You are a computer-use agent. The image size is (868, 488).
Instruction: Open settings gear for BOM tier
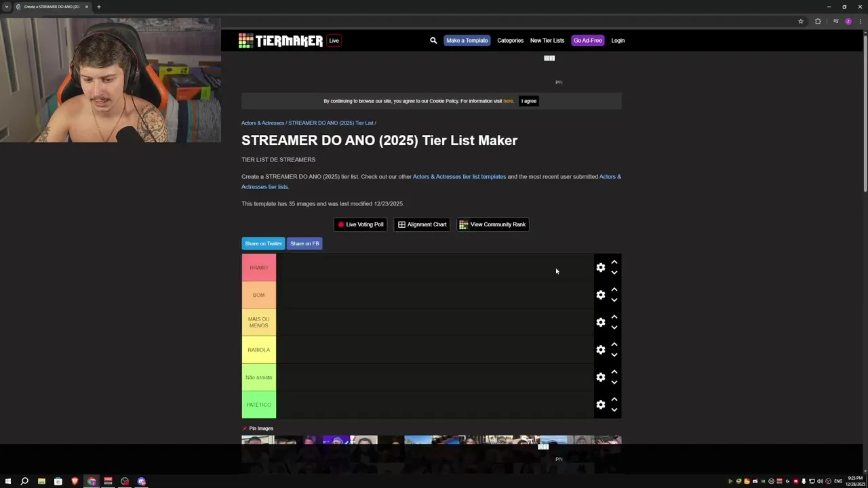pos(601,295)
